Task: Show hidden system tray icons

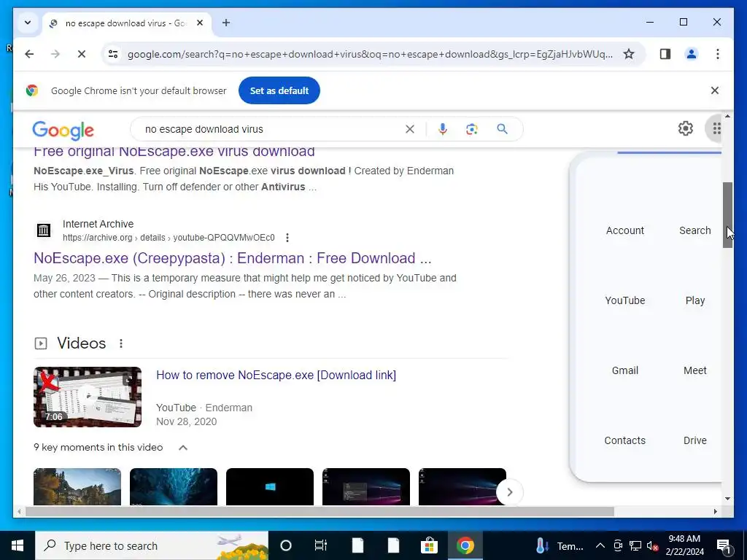Action: [600, 545]
